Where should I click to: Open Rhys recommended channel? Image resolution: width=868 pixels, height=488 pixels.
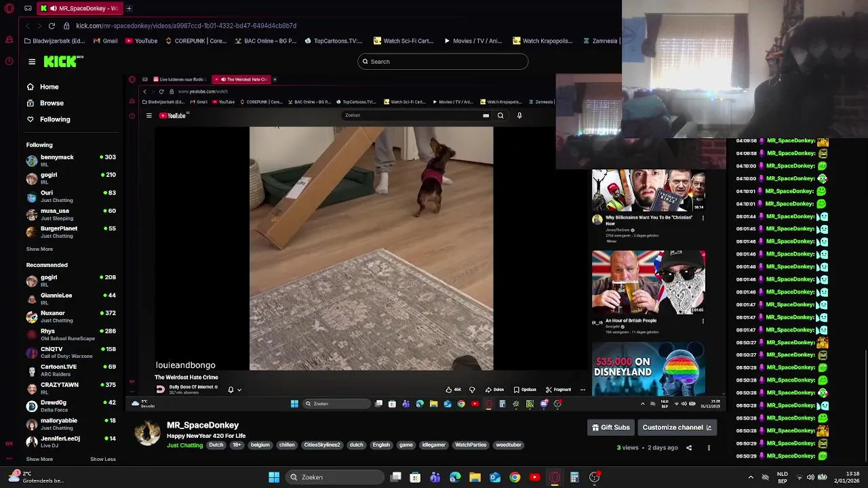71,335
